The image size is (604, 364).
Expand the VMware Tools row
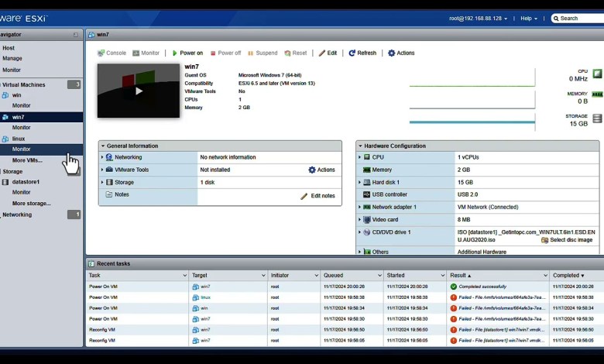tap(102, 170)
